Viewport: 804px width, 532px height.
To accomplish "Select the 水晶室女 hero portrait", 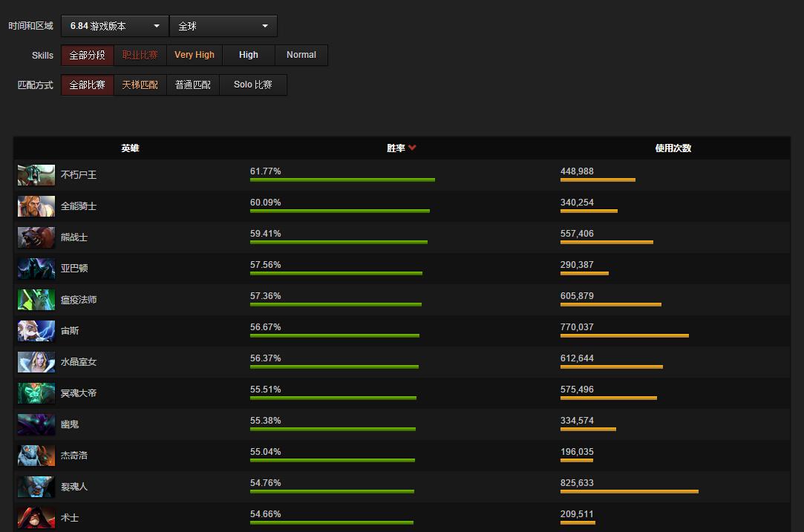I will coord(36,362).
